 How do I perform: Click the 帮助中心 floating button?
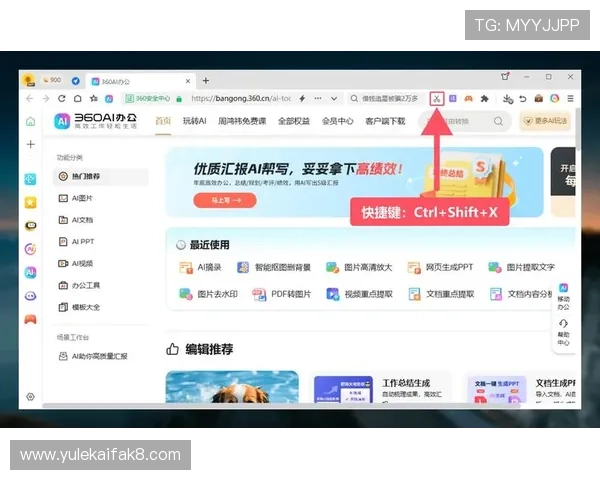tap(563, 332)
